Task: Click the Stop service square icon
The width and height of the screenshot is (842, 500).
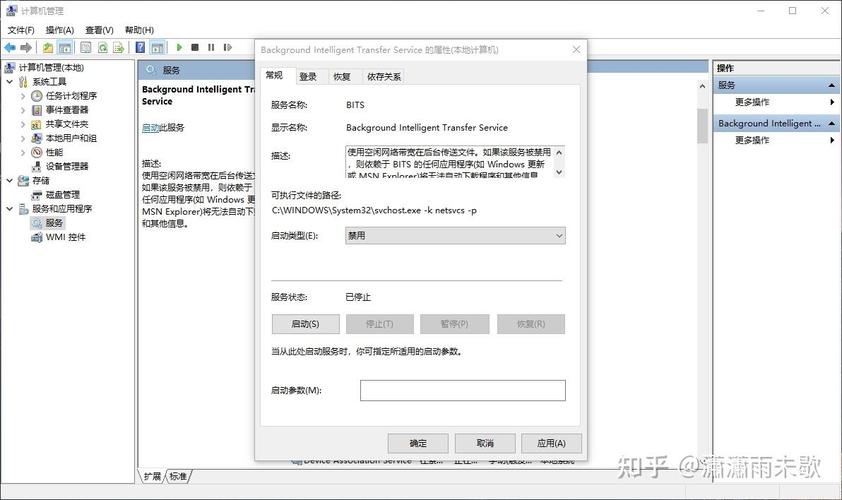Action: click(x=195, y=48)
